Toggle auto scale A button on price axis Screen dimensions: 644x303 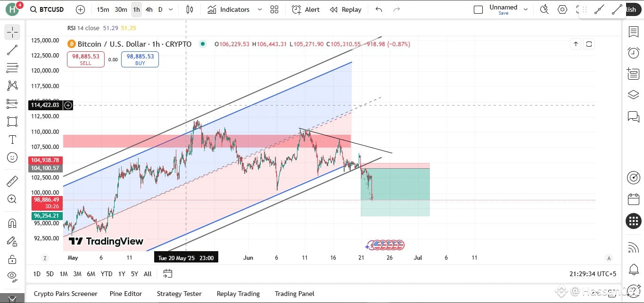609,258
